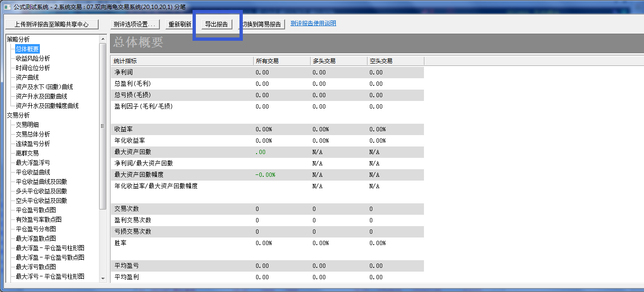Open 连续盈亏分析 tree entry
The image size is (644, 292).
click(33, 144)
